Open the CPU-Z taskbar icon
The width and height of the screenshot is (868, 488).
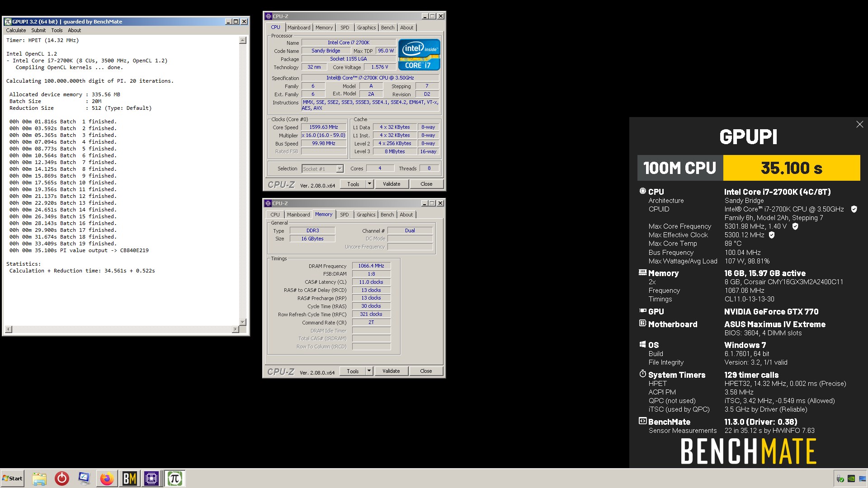coord(151,479)
